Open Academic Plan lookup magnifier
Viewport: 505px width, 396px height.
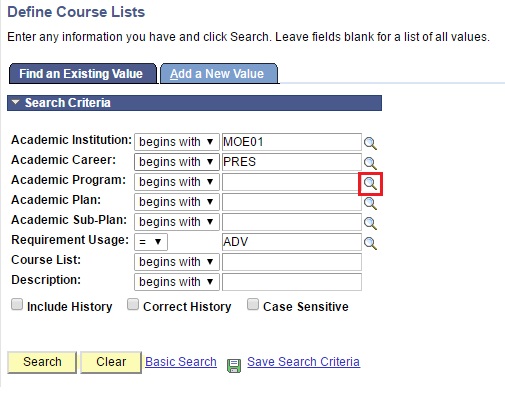coord(370,203)
